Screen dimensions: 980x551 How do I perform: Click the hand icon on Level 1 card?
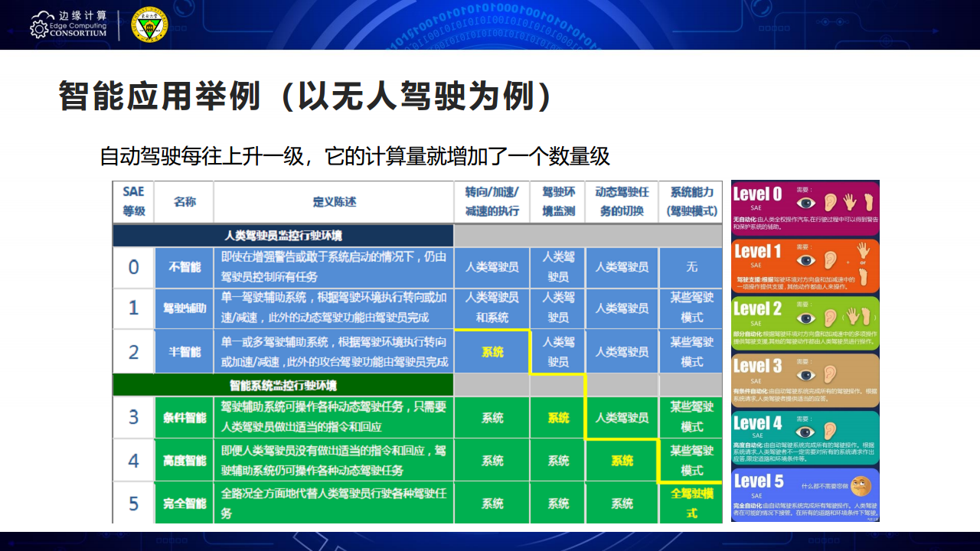click(x=864, y=249)
